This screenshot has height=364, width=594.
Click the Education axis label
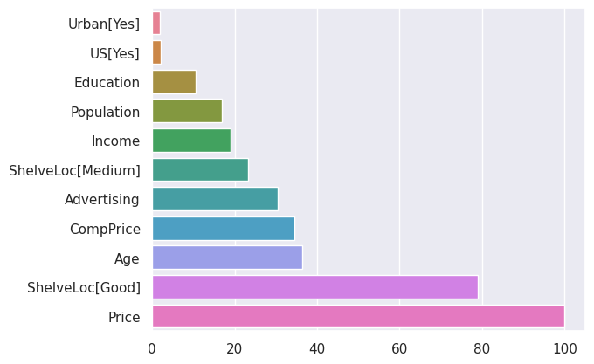107,82
